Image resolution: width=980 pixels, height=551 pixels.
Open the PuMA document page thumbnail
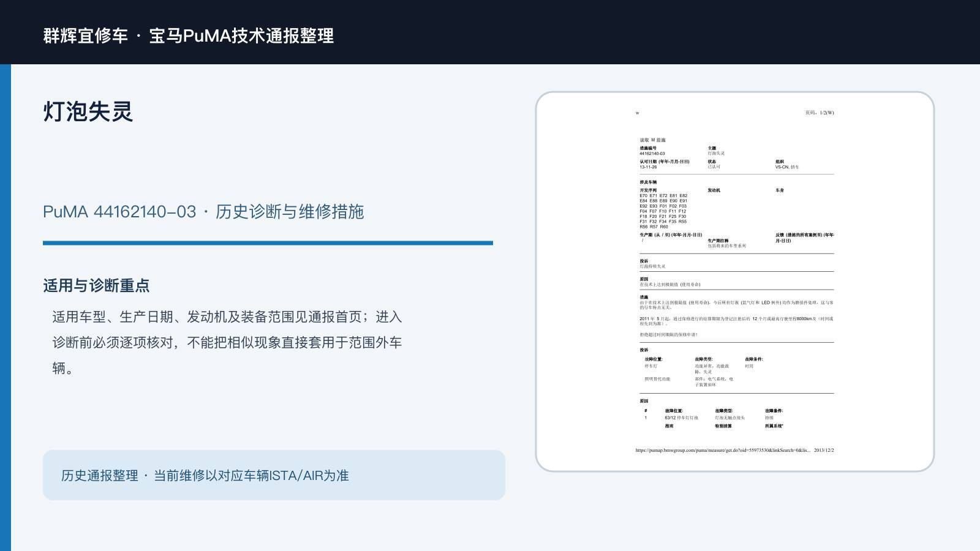pyautogui.click(x=735, y=282)
